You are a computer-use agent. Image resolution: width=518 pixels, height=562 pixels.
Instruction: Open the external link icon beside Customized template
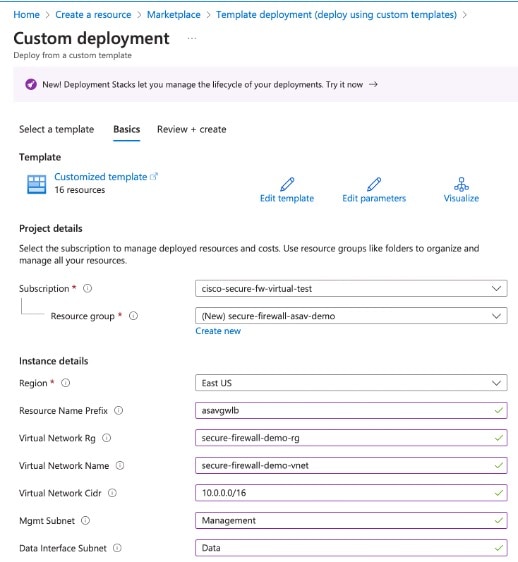coord(153,176)
